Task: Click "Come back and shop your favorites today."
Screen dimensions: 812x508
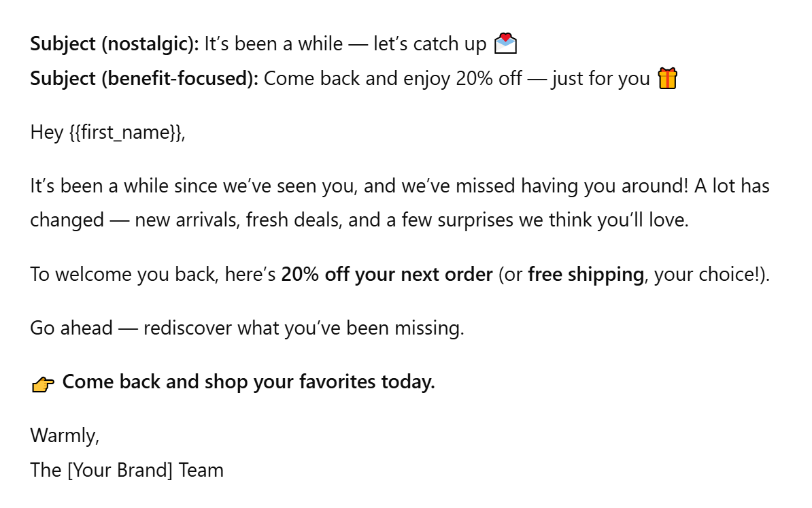Action: (248, 382)
